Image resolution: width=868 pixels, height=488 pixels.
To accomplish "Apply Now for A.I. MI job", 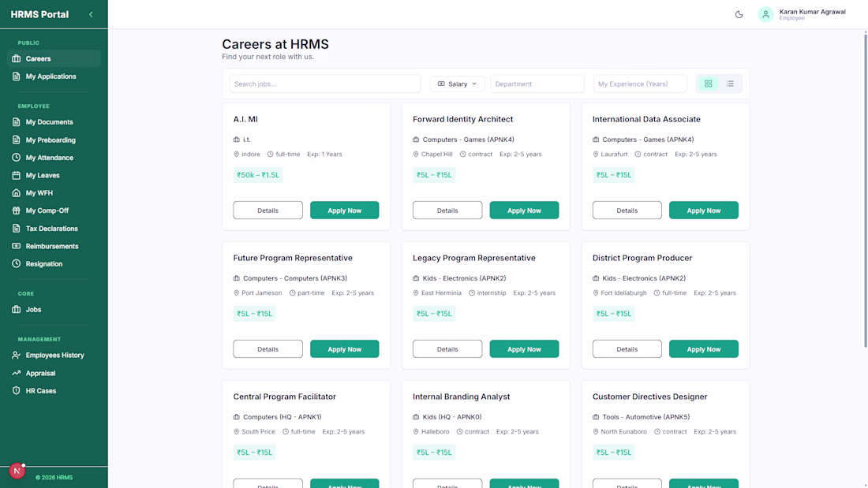I will (344, 210).
